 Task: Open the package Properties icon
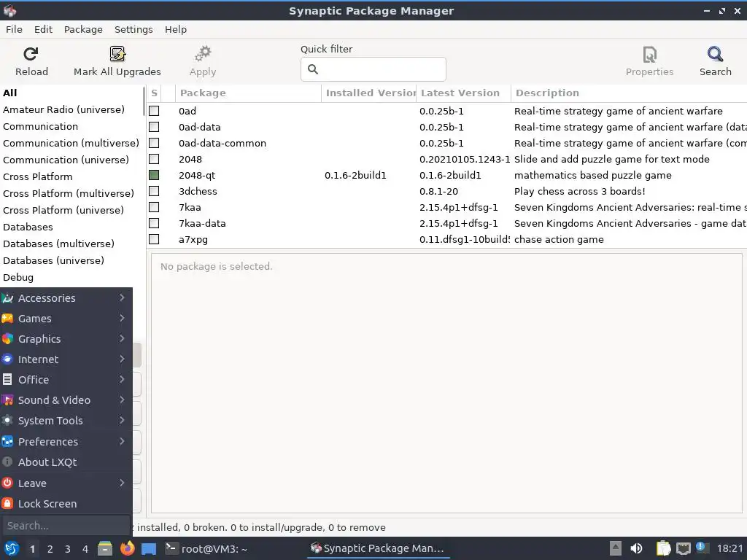tap(649, 54)
